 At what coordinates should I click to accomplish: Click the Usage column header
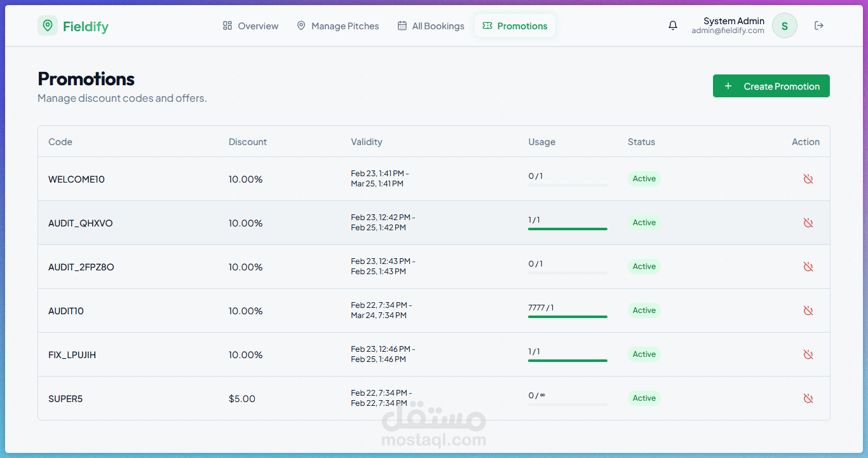541,142
